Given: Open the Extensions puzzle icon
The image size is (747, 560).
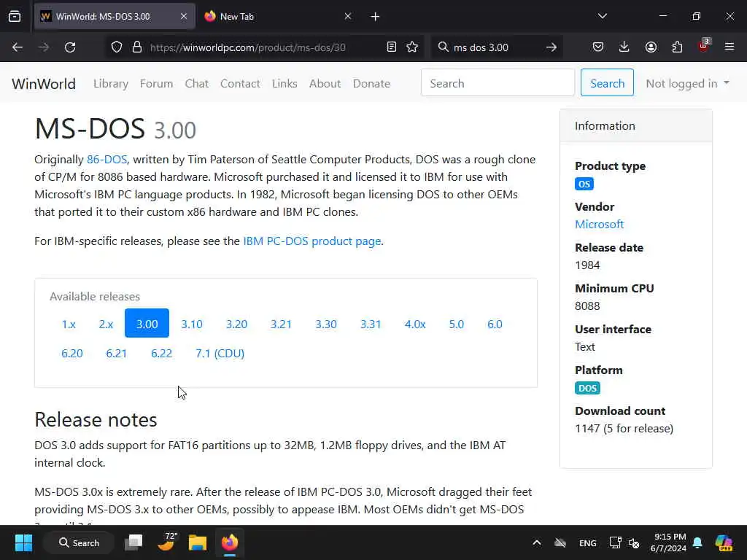Looking at the screenshot, I should coord(678,47).
